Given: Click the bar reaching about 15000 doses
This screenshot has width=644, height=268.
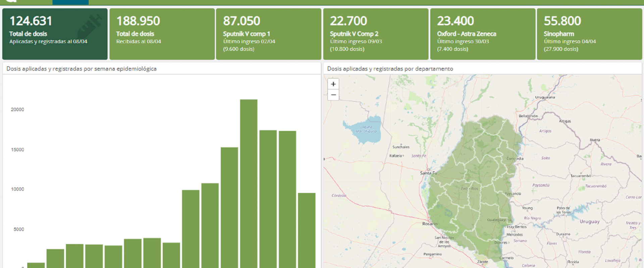Looking at the screenshot, I should point(229,207).
